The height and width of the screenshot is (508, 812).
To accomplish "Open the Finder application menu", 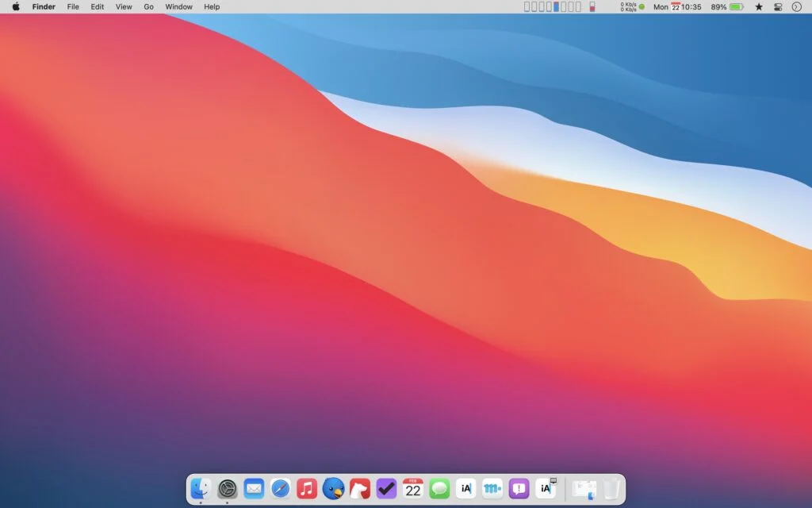I will [x=44, y=6].
